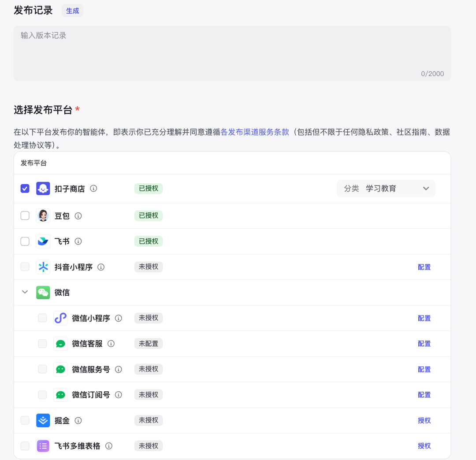Click the 发布记录 heading

click(x=33, y=10)
